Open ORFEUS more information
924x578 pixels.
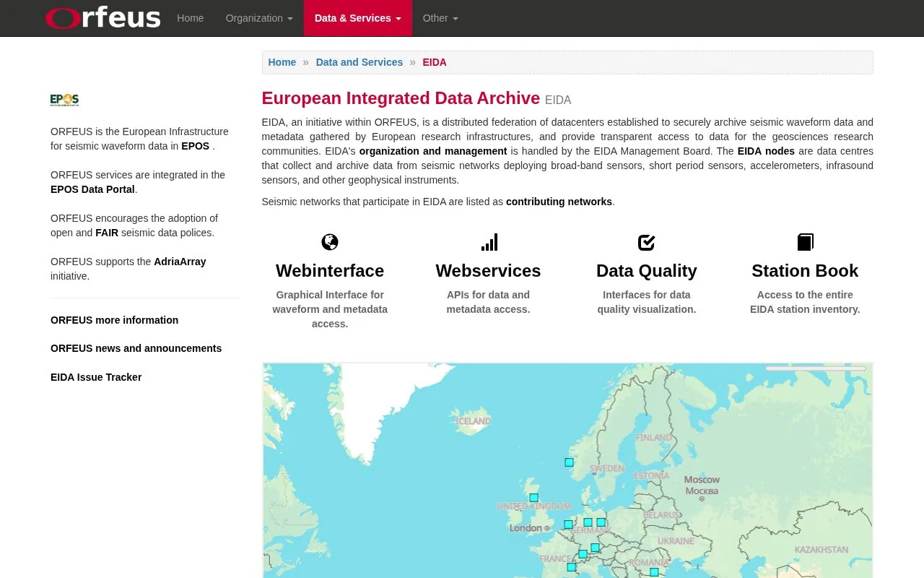[114, 320]
